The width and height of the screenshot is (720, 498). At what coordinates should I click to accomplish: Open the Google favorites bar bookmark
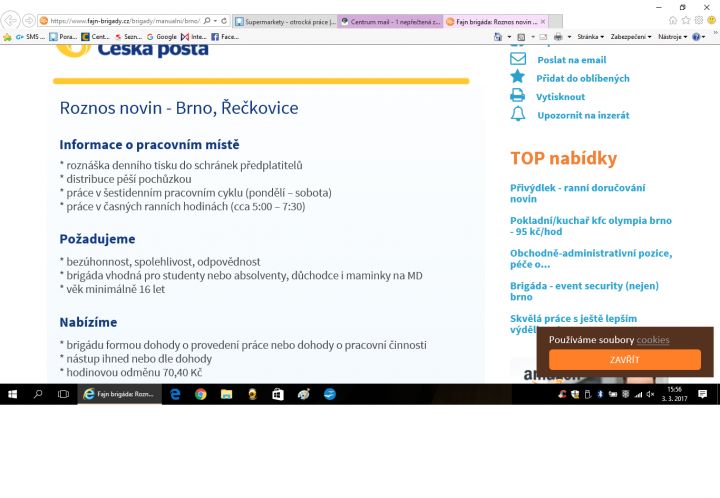click(x=162, y=37)
